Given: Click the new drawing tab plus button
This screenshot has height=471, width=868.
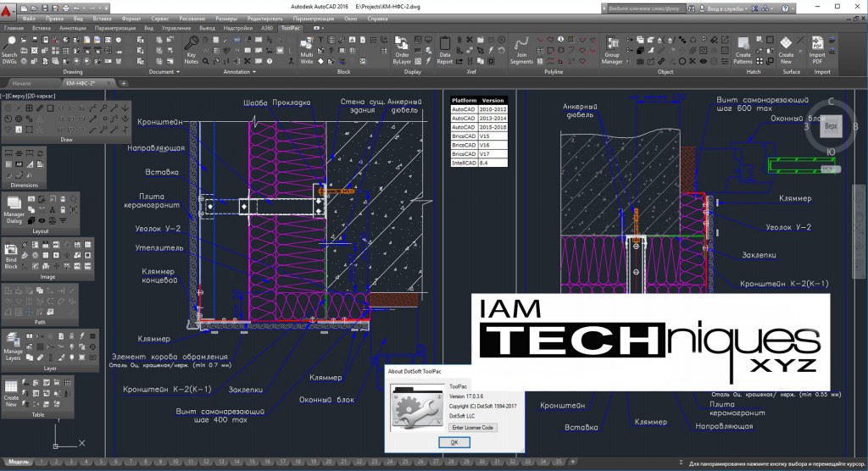Looking at the screenshot, I should 124,83.
